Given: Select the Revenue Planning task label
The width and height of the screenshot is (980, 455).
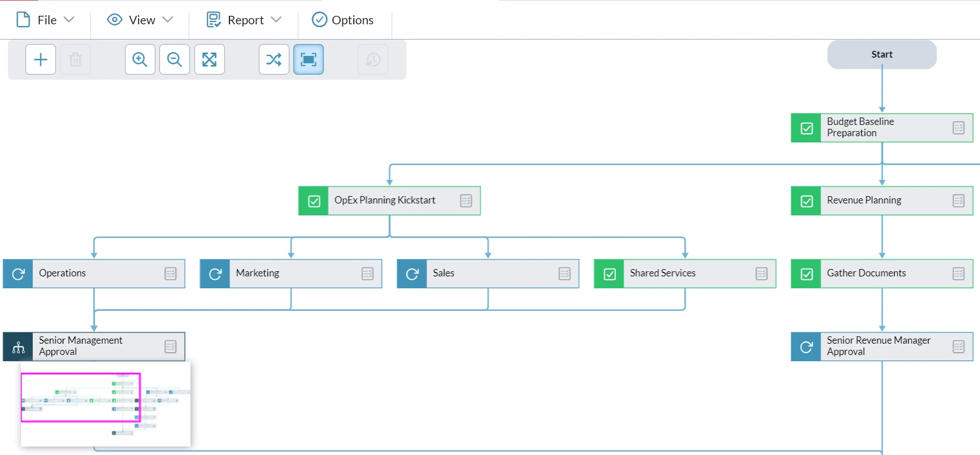Looking at the screenshot, I should point(864,200).
